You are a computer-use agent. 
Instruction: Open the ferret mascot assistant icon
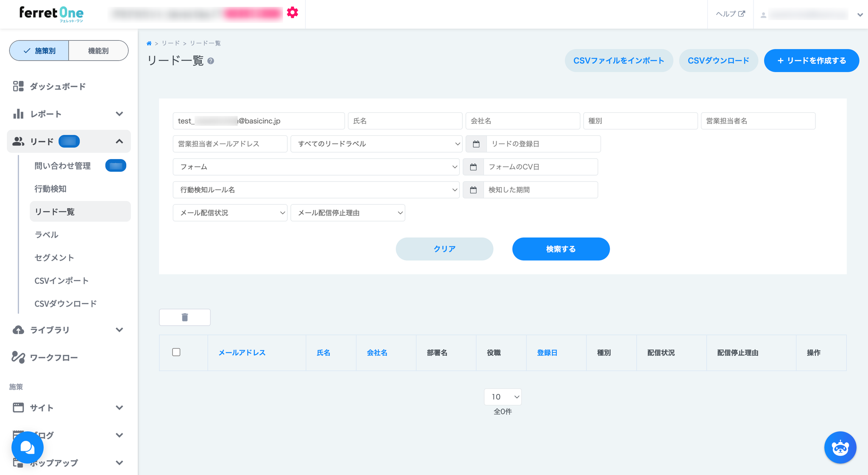tap(840, 447)
